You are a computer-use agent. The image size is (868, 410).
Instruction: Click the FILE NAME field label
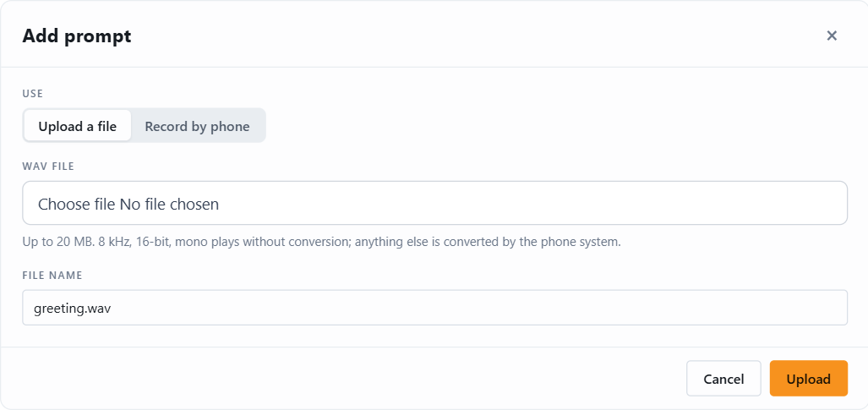[52, 276]
